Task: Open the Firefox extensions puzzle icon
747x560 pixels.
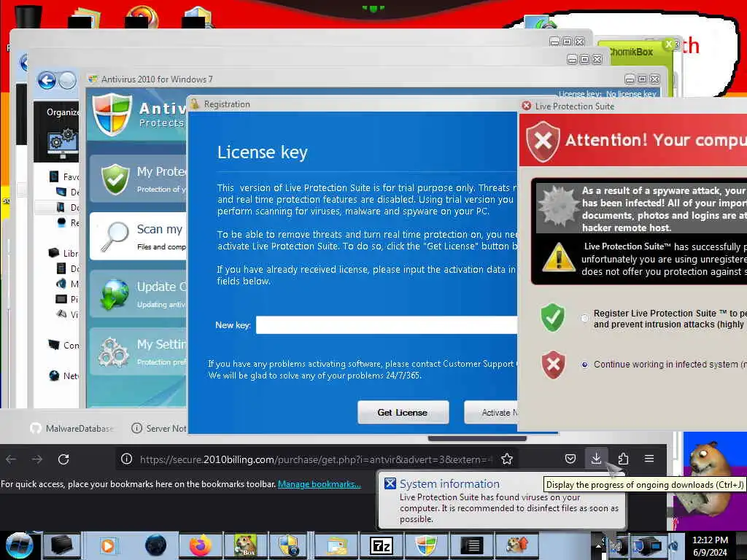Action: coord(623,459)
